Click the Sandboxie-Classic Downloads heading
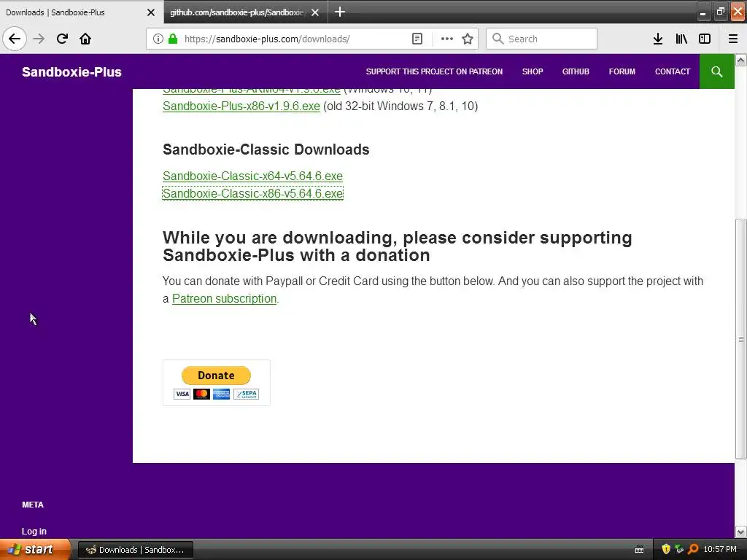 click(x=266, y=149)
